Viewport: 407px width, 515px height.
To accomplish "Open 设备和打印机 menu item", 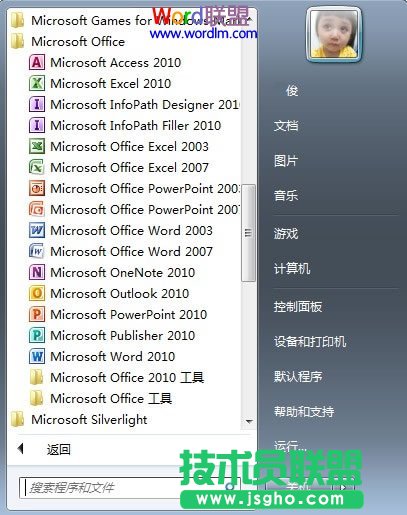I will click(x=310, y=341).
